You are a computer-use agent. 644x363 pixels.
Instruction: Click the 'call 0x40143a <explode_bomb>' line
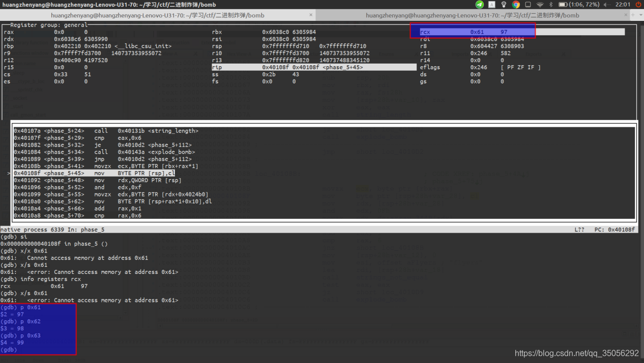[x=104, y=152]
